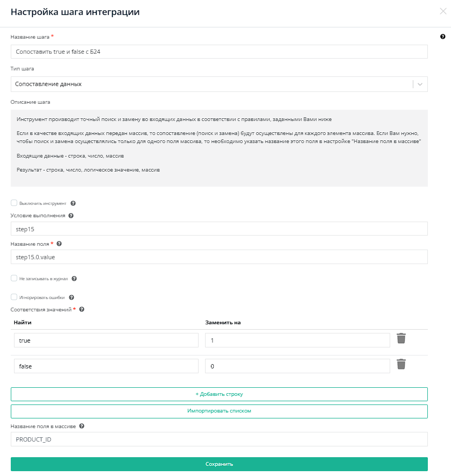Click the Импортировать списком button

(x=219, y=411)
